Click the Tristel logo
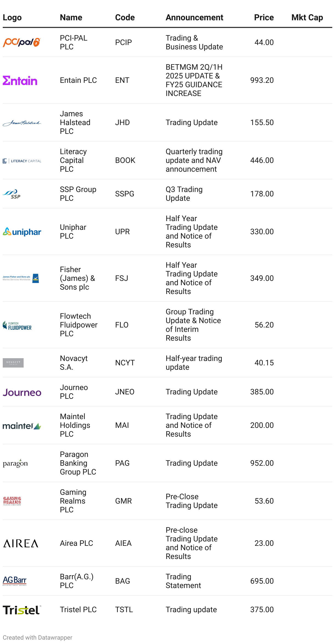Screen dimensions: 335x644 22,610
